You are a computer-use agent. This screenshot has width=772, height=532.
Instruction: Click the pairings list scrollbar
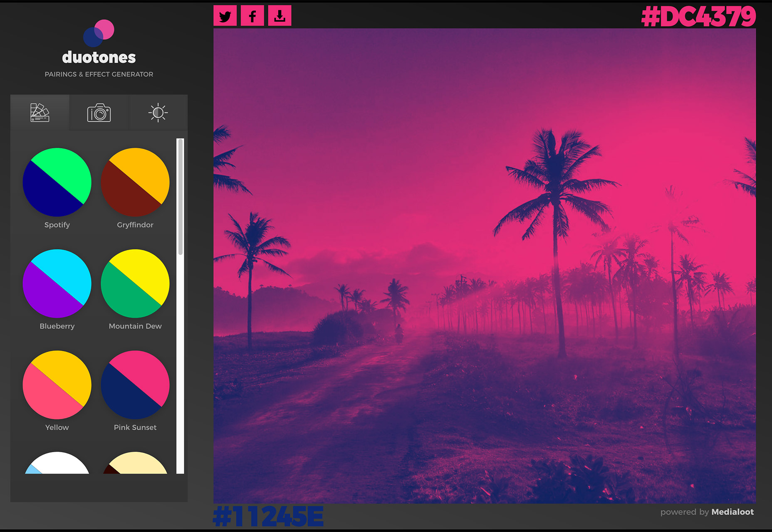[x=180, y=306]
